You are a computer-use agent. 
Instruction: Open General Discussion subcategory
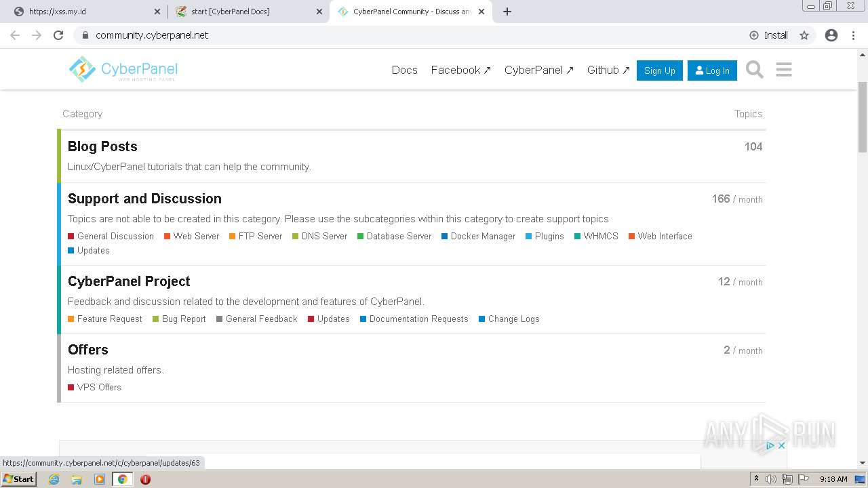pos(111,236)
